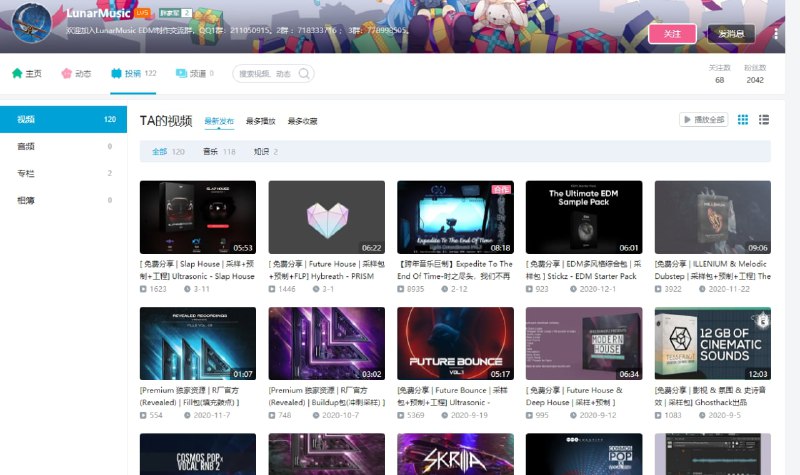Open 12 GB of Cinematic Sounds thumbnail
The width and height of the screenshot is (800, 475).
pos(713,343)
